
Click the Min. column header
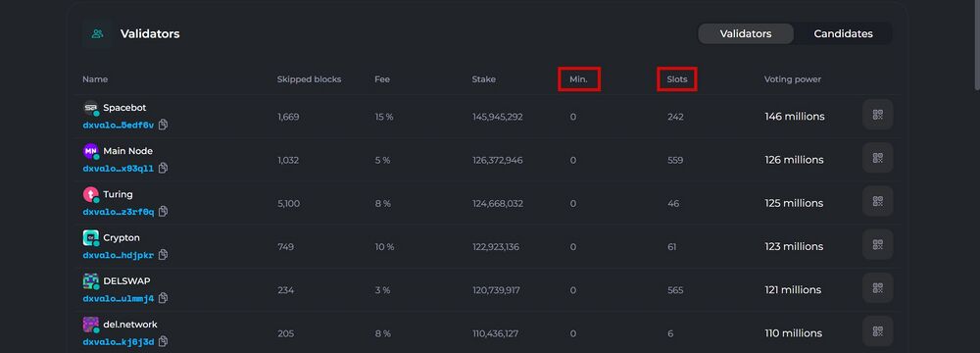click(578, 79)
